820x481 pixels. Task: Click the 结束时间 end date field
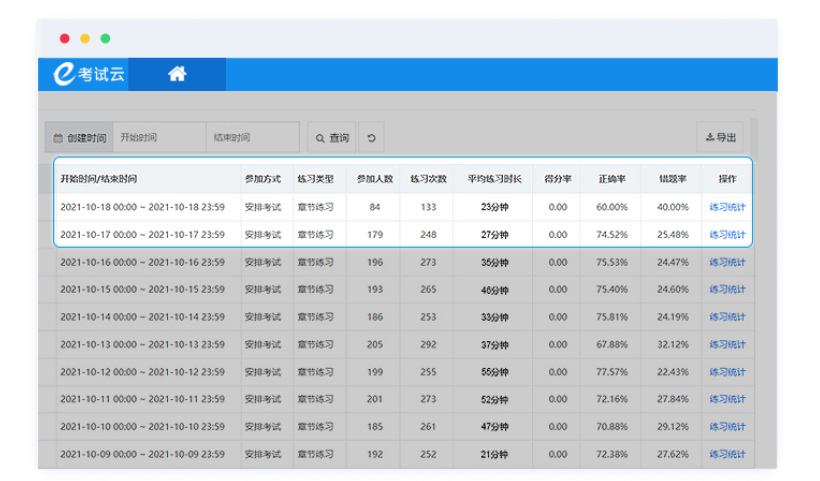252,138
